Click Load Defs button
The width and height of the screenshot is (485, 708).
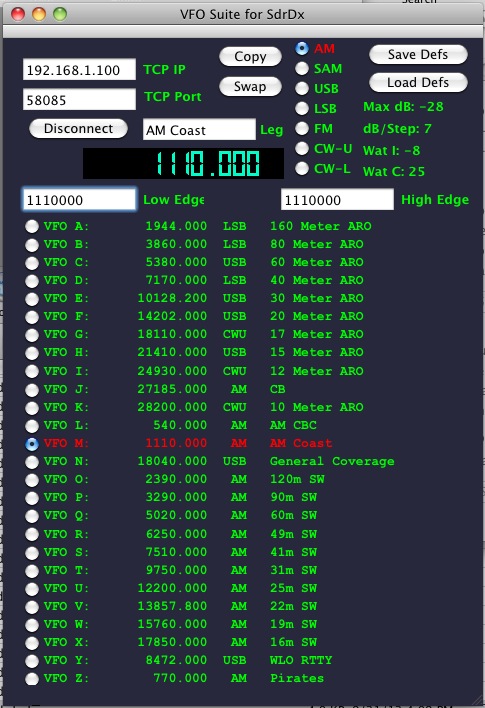click(418, 83)
